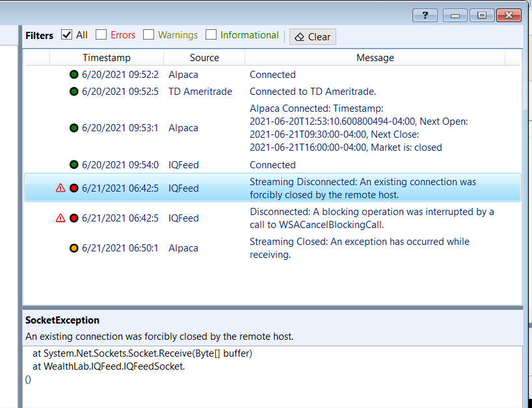The image size is (532, 408).
Task: Click 'Streaming Closed: An exception' message
Action: (360, 248)
